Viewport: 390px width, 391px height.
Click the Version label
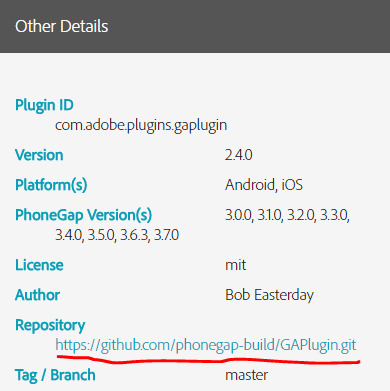[39, 155]
